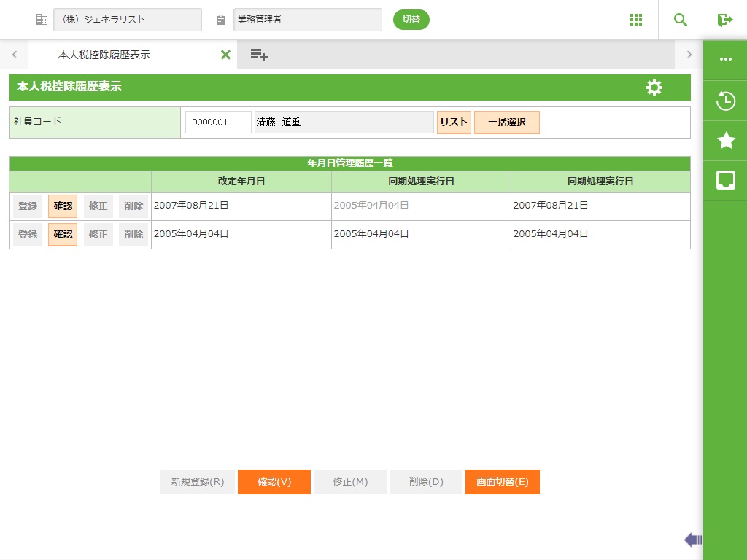Click the 社員コード field 19000001
The width and height of the screenshot is (747, 560).
218,122
